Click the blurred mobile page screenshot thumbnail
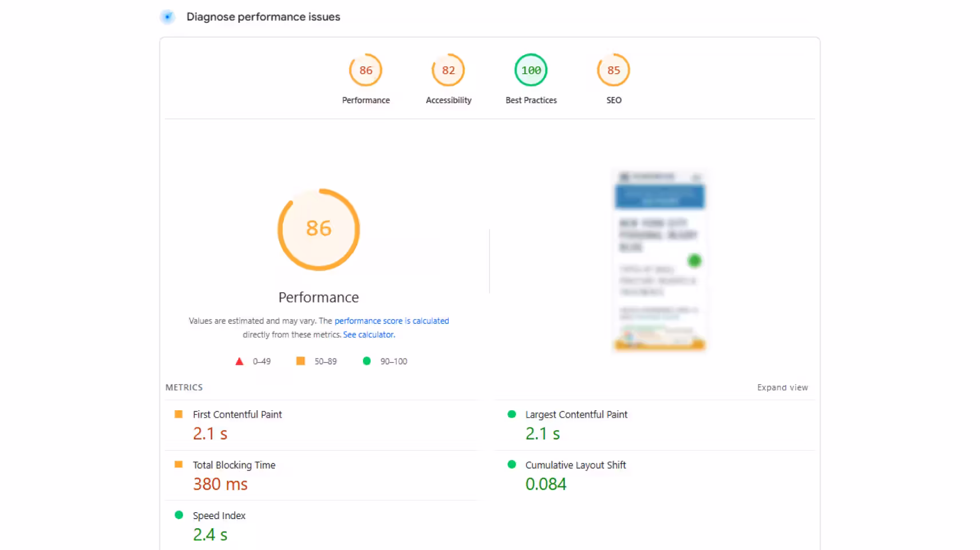This screenshot has height=550, width=980. [x=659, y=261]
